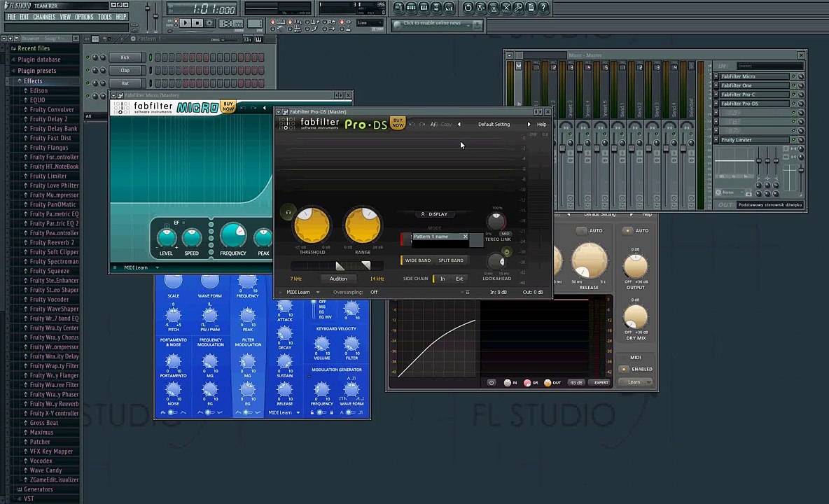Screen dimensions: 829x504
Task: Open the project info document toolbar icon
Action: (531, 8)
